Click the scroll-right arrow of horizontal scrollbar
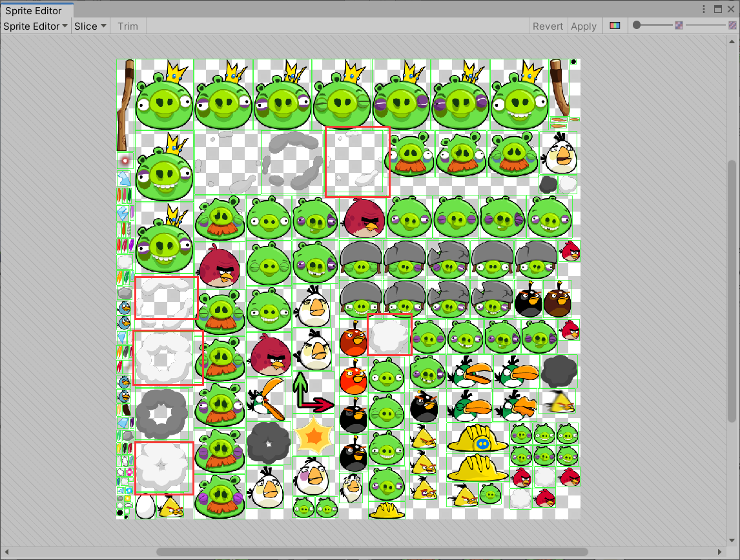 tap(719, 552)
